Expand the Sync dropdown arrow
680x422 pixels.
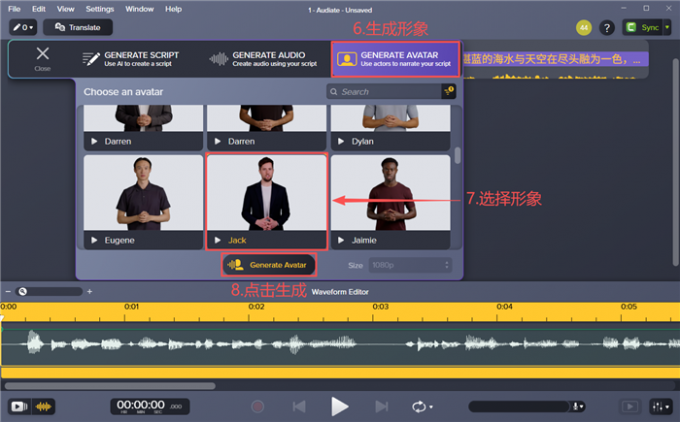click(x=667, y=27)
